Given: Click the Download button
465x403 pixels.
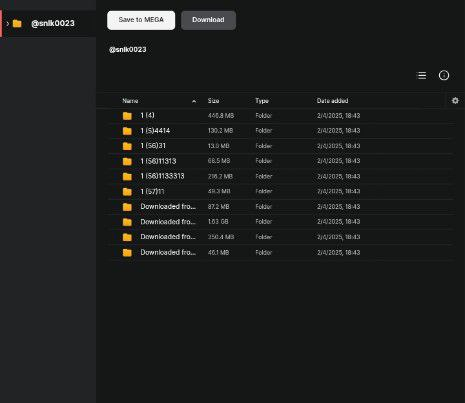Looking at the screenshot, I should (x=208, y=20).
